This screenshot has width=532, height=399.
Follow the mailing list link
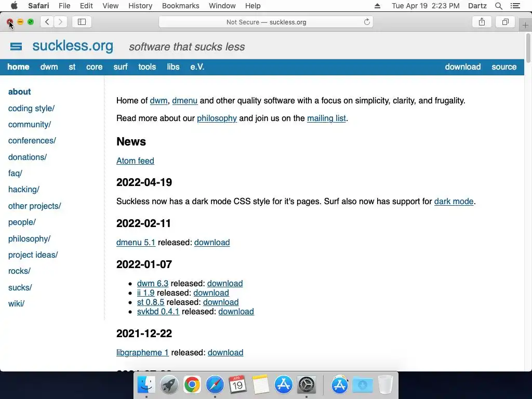[326, 118]
